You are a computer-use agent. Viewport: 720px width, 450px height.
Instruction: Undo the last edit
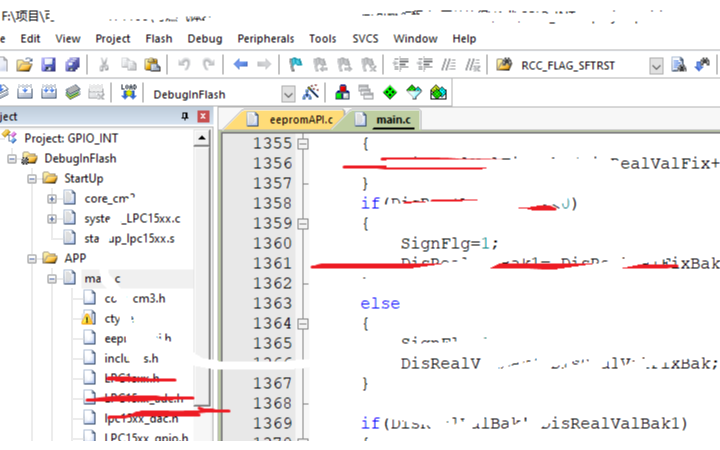point(184,65)
